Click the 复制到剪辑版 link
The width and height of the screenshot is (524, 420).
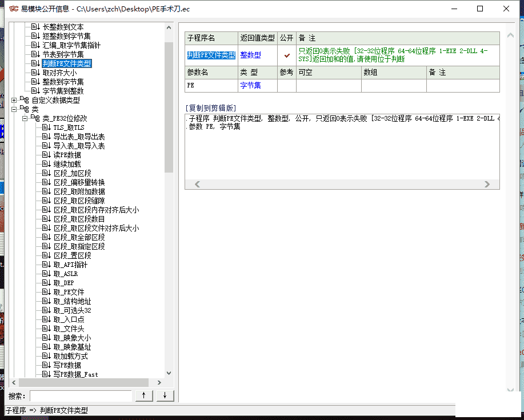point(211,107)
